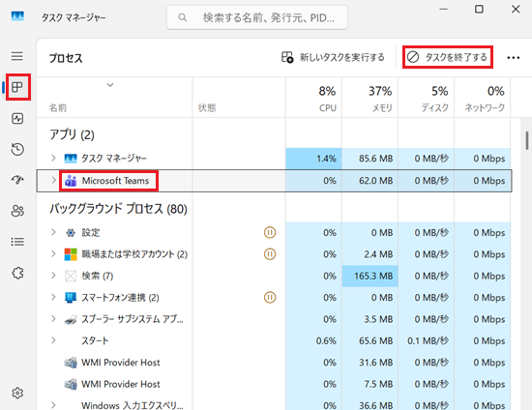
Task: Open the App history page icon
Action: tap(17, 149)
